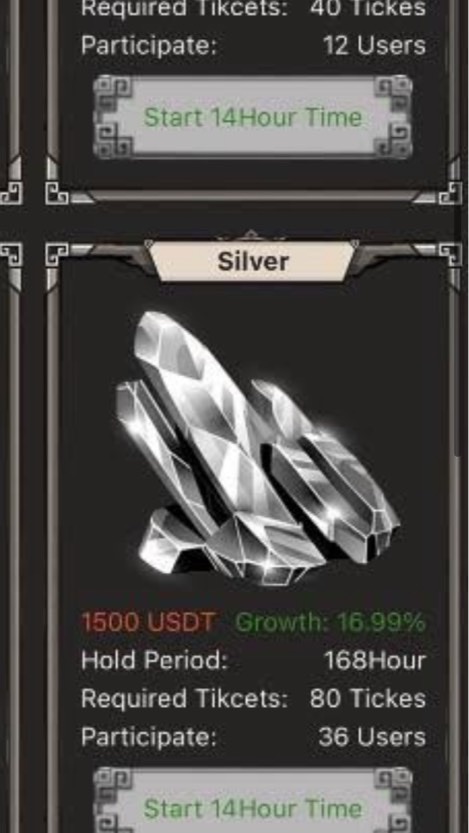The width and height of the screenshot is (469, 833).
Task: Click the Growth: 16.99% label
Action: click(x=330, y=622)
